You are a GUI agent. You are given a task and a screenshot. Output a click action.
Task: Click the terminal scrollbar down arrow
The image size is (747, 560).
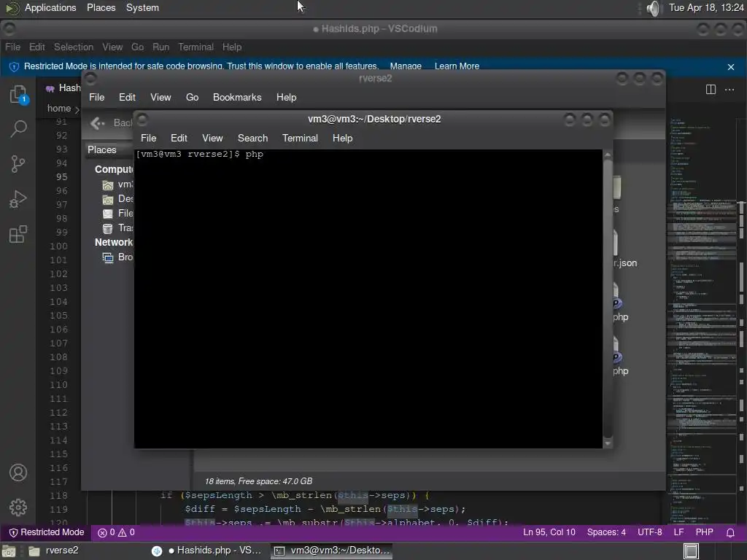[x=608, y=443]
